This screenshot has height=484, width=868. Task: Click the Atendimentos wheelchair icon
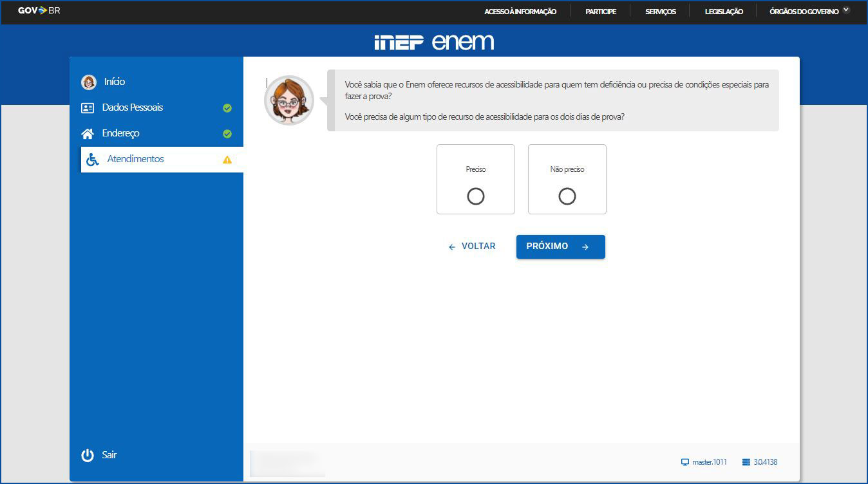pos(93,160)
